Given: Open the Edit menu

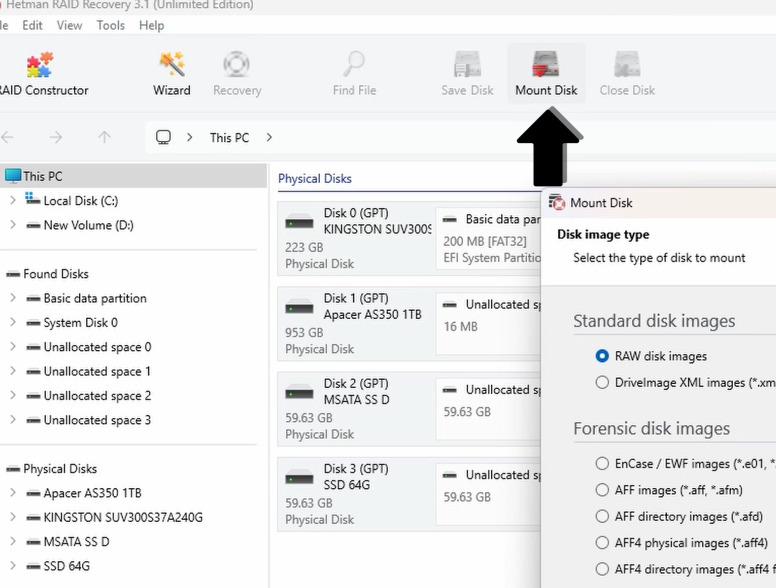Looking at the screenshot, I should 32,25.
